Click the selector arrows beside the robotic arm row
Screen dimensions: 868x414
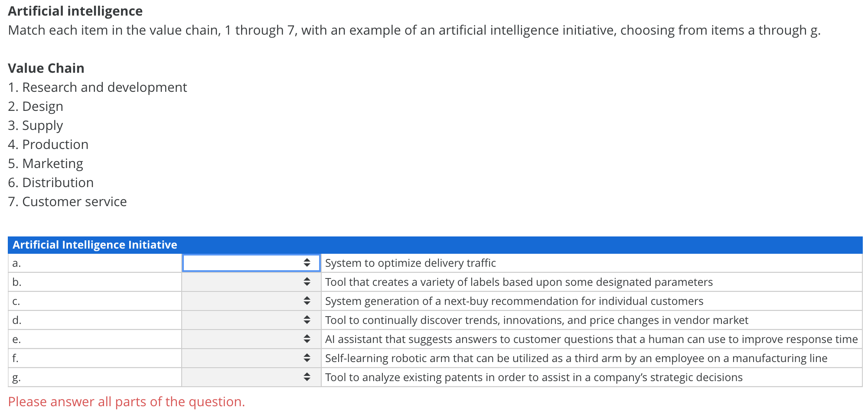[307, 358]
